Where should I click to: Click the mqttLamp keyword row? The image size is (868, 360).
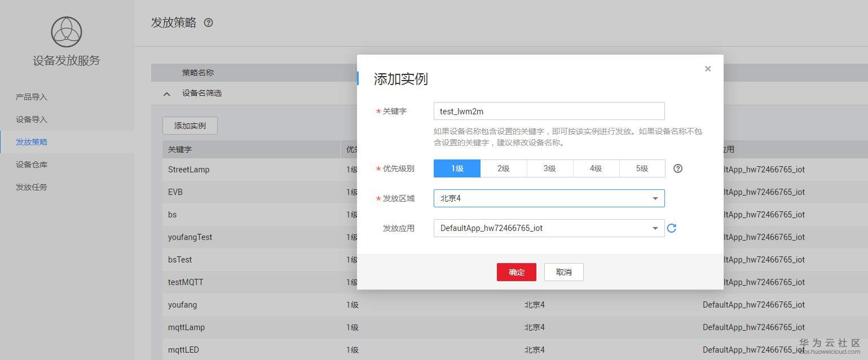coord(187,327)
